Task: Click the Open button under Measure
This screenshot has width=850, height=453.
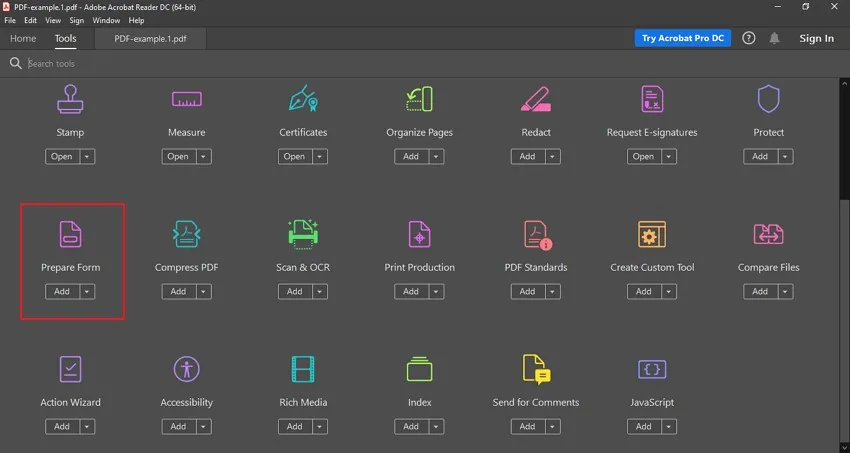Action: 179,157
